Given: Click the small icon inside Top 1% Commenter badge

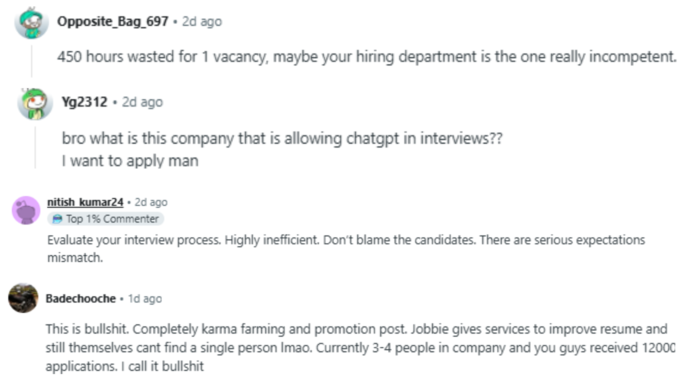Looking at the screenshot, I should click(57, 219).
